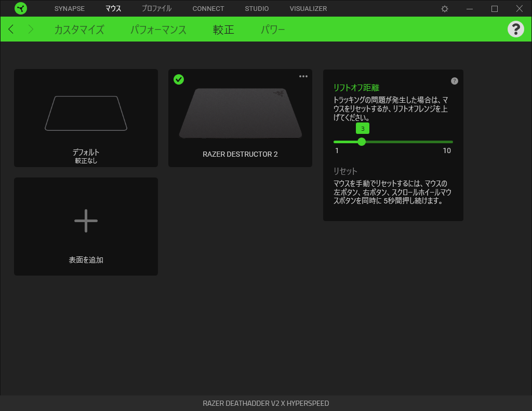Open the large help question mark
The image size is (532, 411).
point(516,29)
